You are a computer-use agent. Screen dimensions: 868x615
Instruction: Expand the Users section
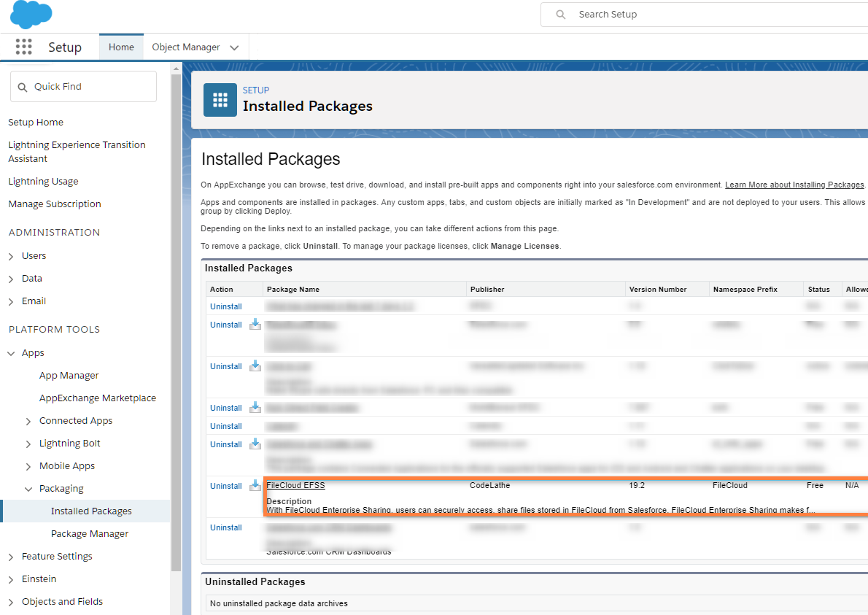pyautogui.click(x=11, y=256)
